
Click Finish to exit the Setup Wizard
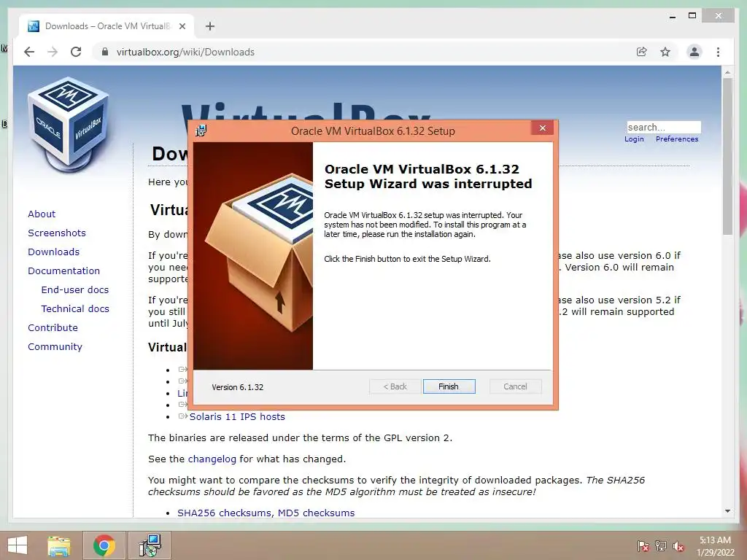tap(449, 386)
